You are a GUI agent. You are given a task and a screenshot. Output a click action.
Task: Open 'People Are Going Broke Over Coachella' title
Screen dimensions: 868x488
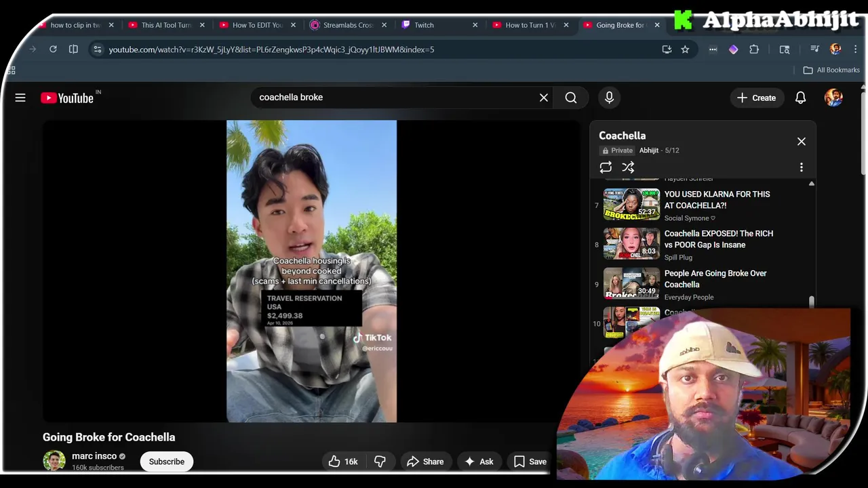(715, 279)
